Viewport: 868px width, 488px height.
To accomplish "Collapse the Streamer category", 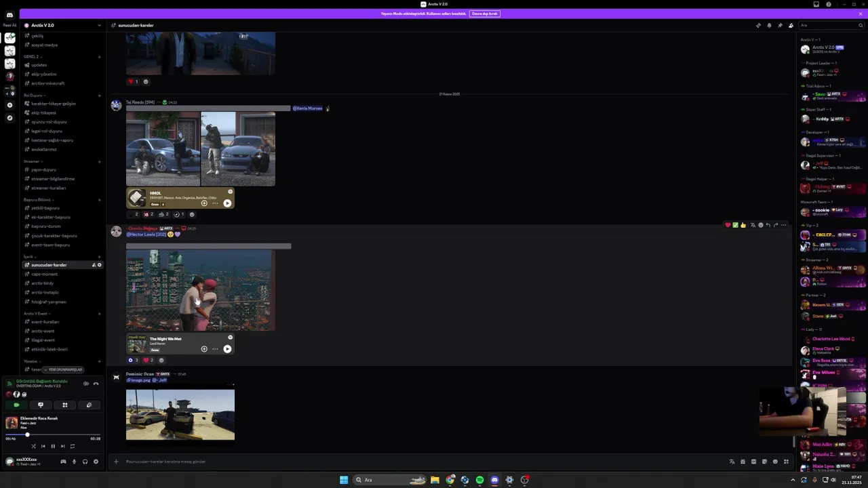I will (32, 161).
